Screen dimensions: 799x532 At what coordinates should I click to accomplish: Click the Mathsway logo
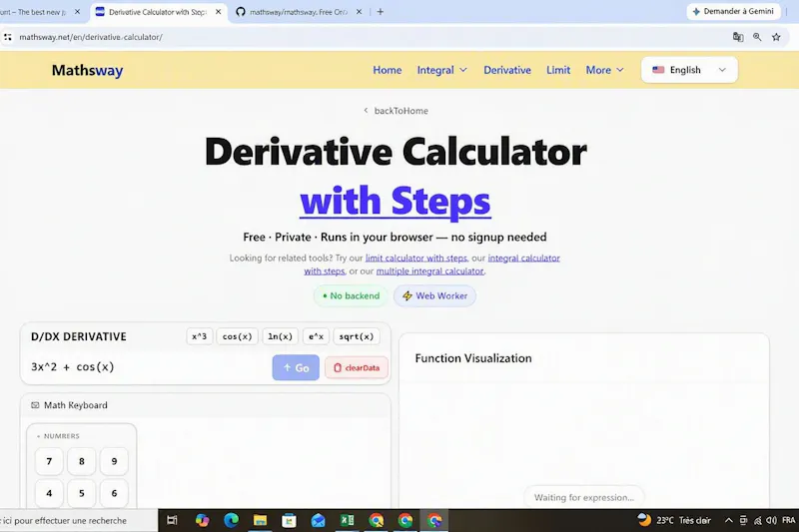tap(87, 70)
